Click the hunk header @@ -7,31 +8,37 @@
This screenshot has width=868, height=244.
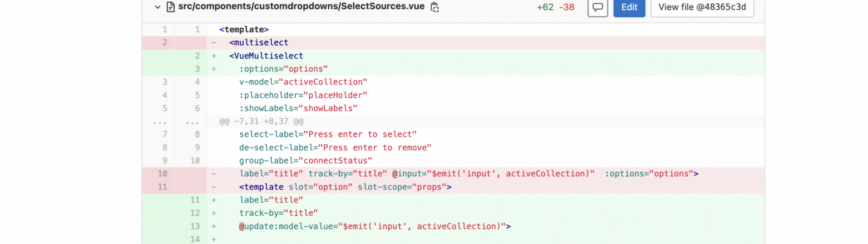pos(261,121)
